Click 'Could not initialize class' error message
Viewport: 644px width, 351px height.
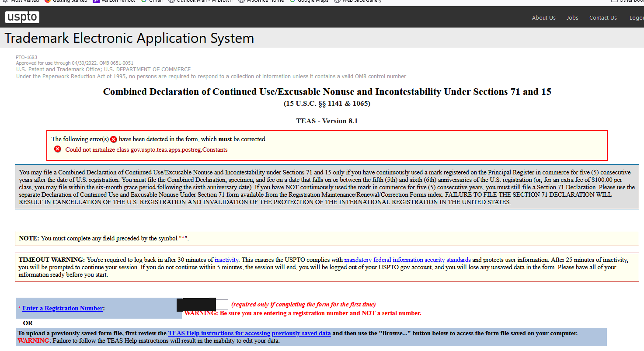[146, 149]
